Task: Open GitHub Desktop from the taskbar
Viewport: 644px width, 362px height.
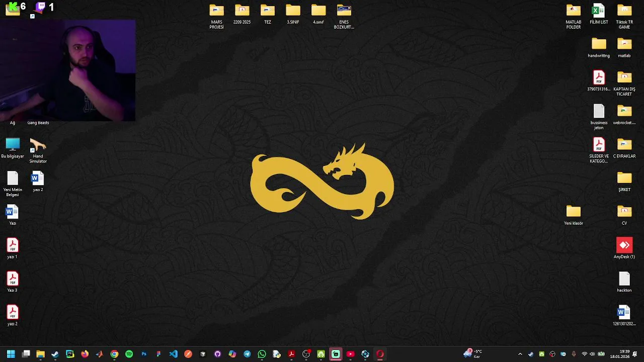Action: 217,354
